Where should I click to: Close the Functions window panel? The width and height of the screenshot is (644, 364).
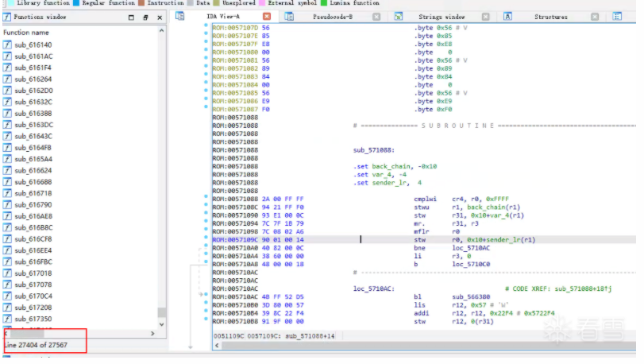coord(160,17)
